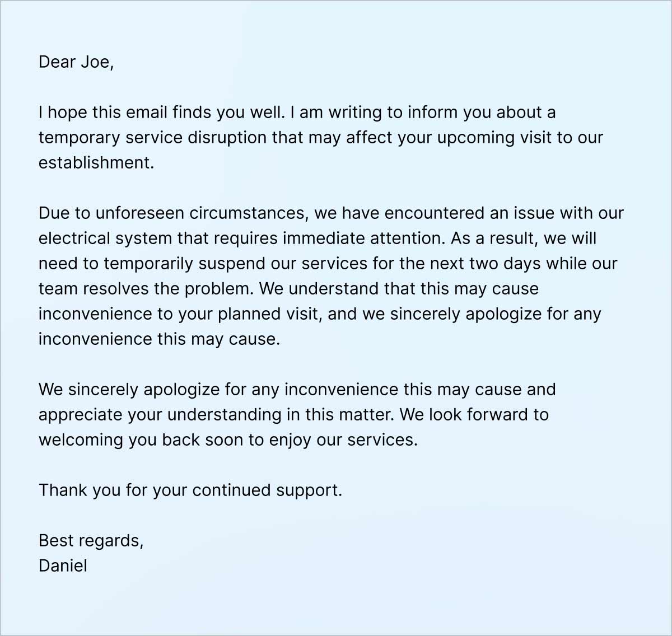Viewport: 672px width, 636px height.
Task: Click the words 'electrical system'
Action: point(105,238)
